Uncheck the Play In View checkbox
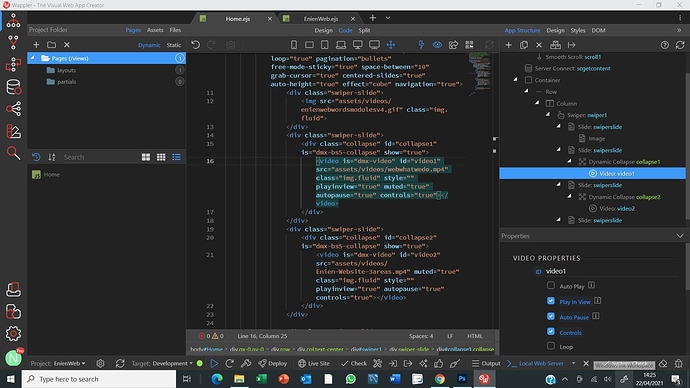 (551, 301)
